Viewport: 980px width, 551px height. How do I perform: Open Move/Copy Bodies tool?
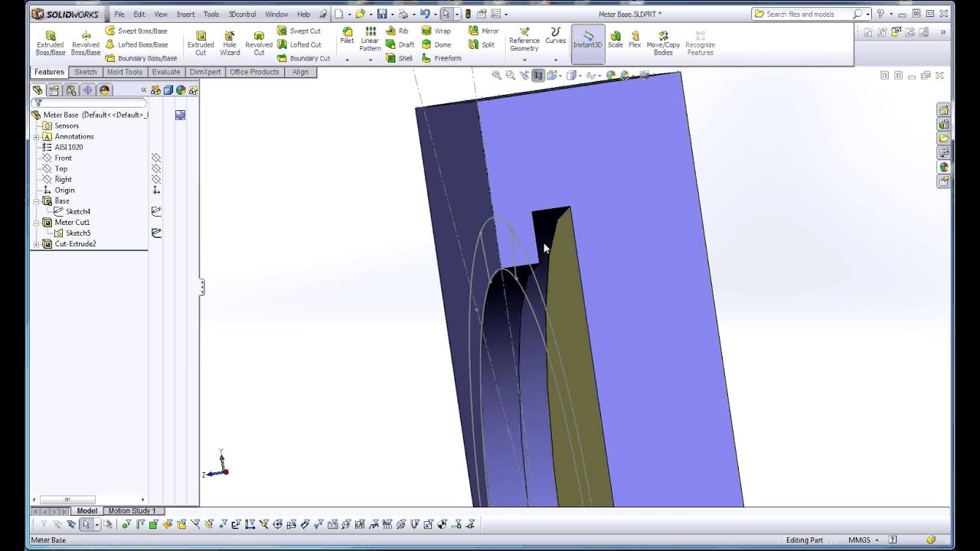pos(663,43)
